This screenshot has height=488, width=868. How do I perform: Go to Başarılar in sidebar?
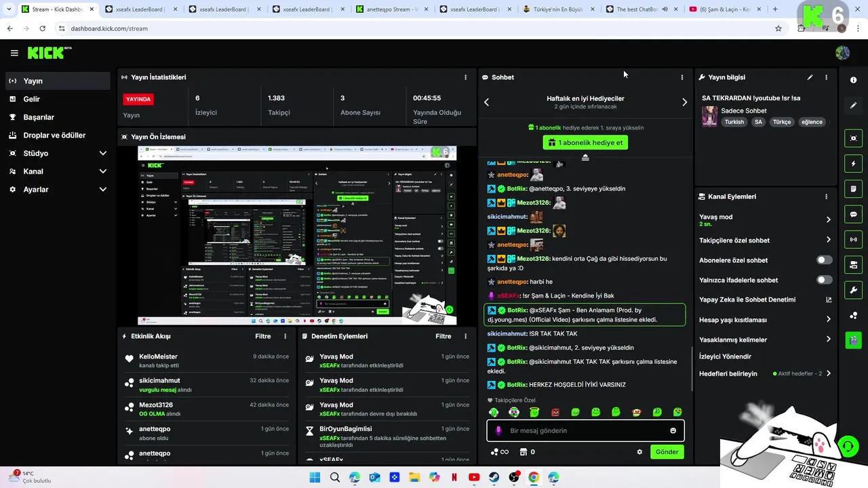pos(58,117)
